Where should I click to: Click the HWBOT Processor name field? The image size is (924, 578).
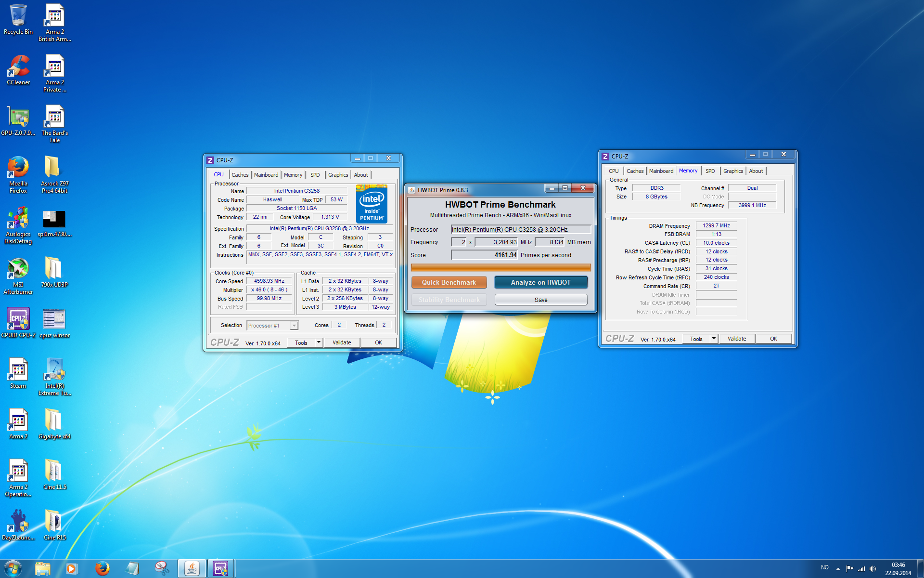[521, 229]
